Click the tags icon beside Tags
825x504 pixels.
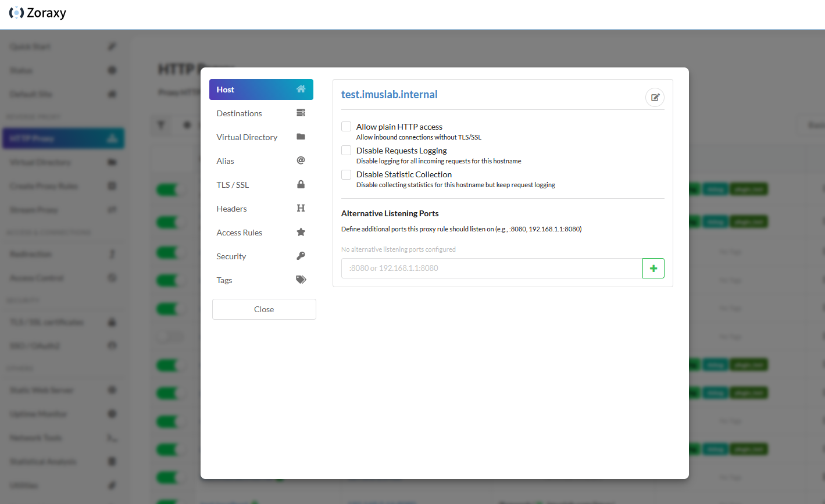[301, 280]
